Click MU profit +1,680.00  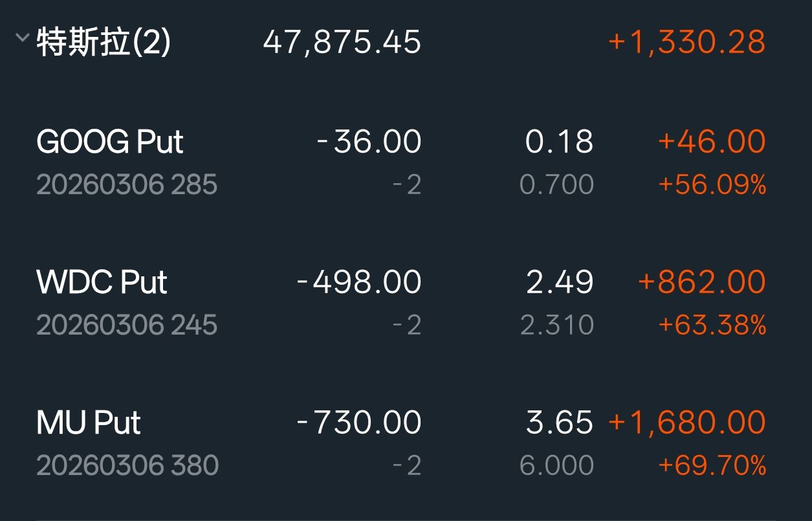click(686, 423)
